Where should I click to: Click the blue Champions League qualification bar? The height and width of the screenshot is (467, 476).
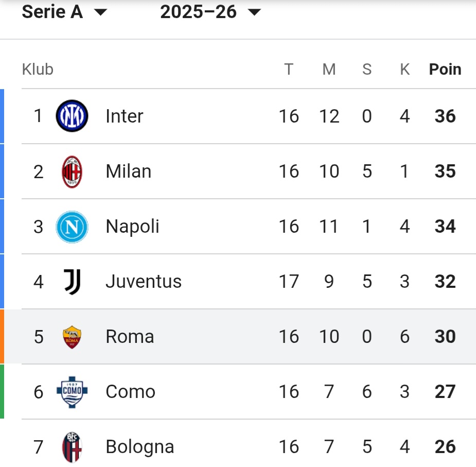click(x=3, y=171)
